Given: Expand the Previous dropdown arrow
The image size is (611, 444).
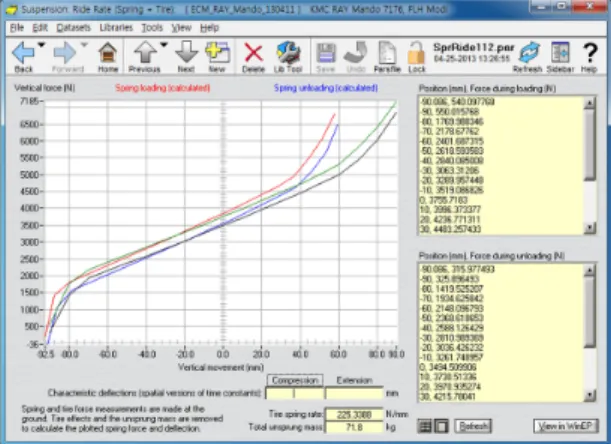Looking at the screenshot, I should (x=164, y=45).
